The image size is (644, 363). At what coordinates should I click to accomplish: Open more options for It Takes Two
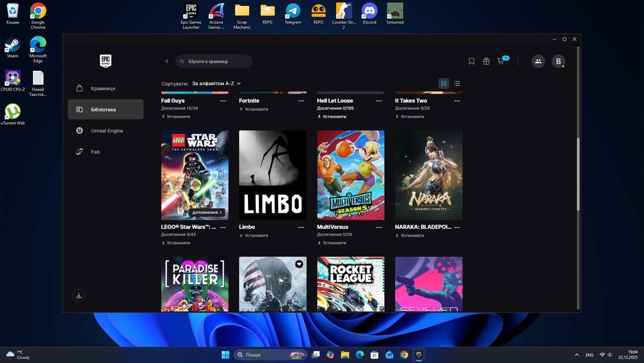tap(457, 101)
